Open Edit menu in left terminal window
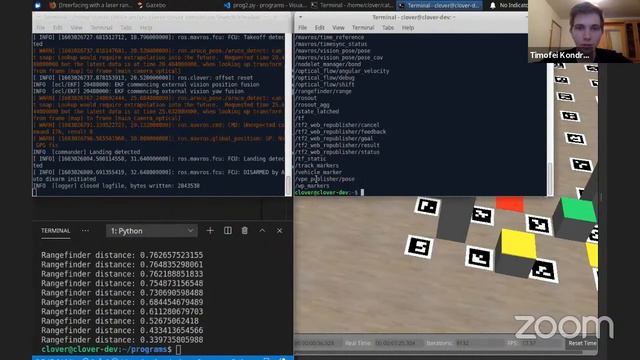 (58, 28)
